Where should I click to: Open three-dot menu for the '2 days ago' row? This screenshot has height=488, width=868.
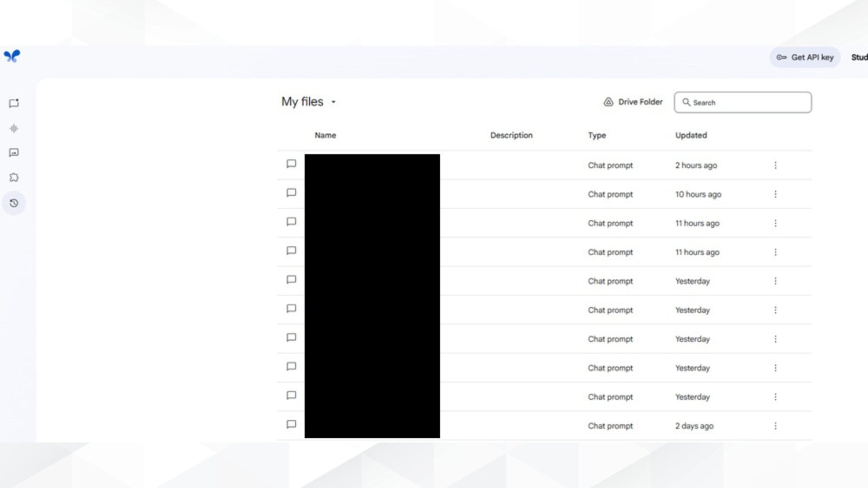pyautogui.click(x=775, y=426)
